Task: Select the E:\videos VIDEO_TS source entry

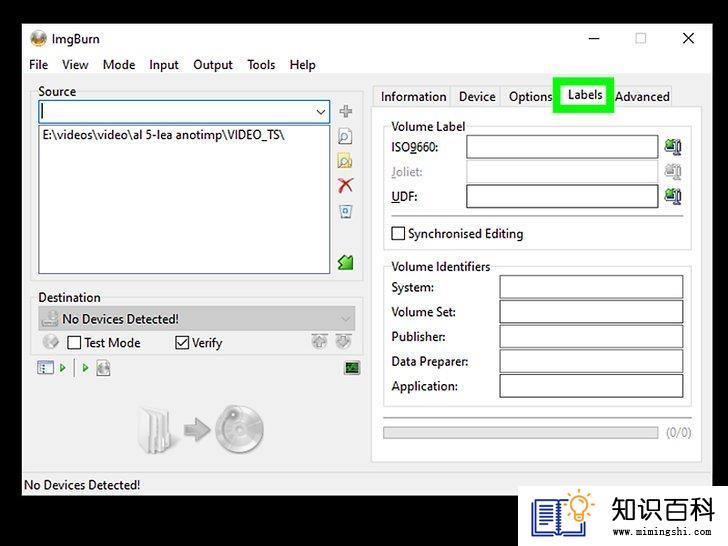Action: tap(163, 135)
